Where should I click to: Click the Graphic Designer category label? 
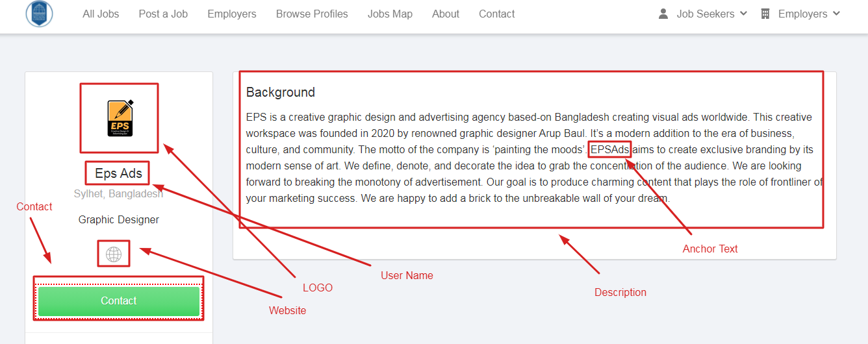point(119,219)
